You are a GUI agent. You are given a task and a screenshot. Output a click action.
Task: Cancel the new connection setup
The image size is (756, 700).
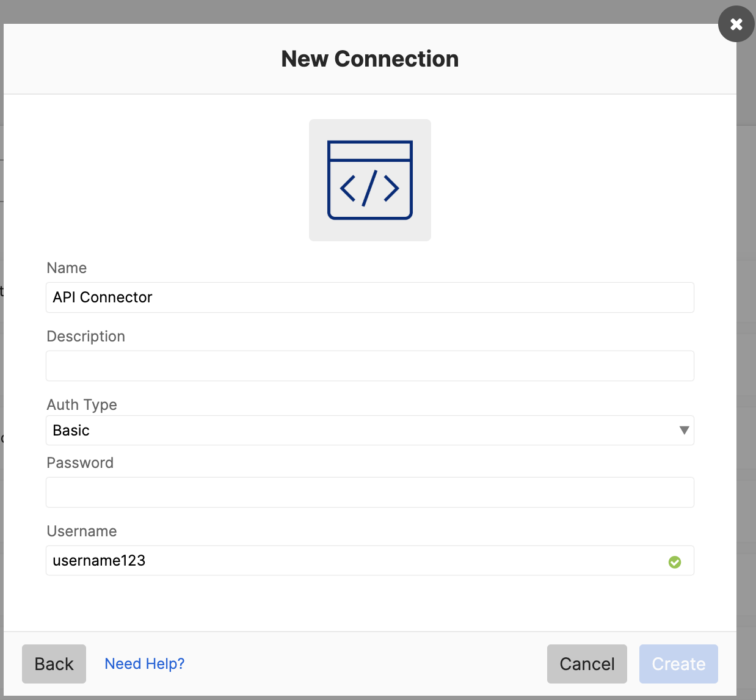pyautogui.click(x=587, y=664)
